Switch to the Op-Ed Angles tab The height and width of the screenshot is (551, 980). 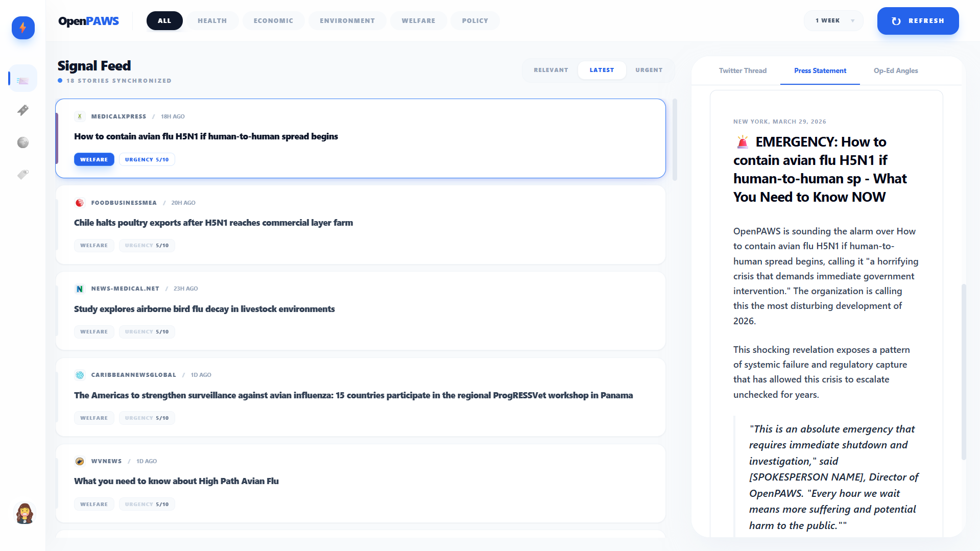click(x=895, y=71)
